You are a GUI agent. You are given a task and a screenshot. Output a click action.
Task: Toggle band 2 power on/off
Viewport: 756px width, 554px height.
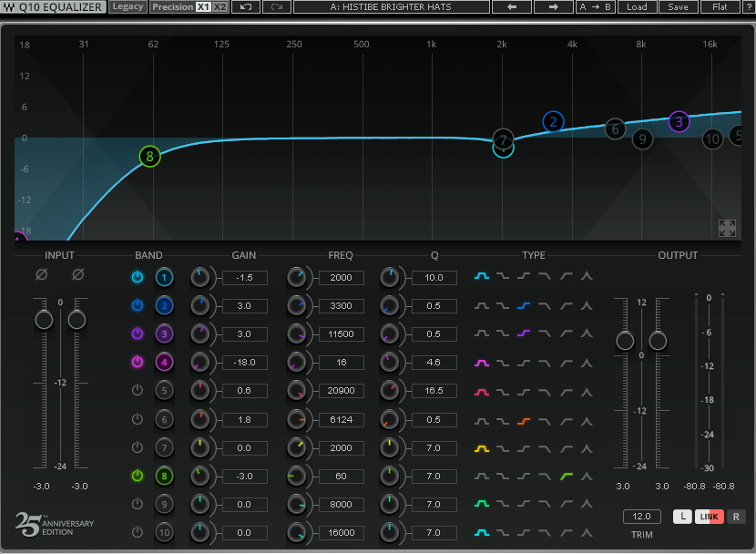coord(138,305)
